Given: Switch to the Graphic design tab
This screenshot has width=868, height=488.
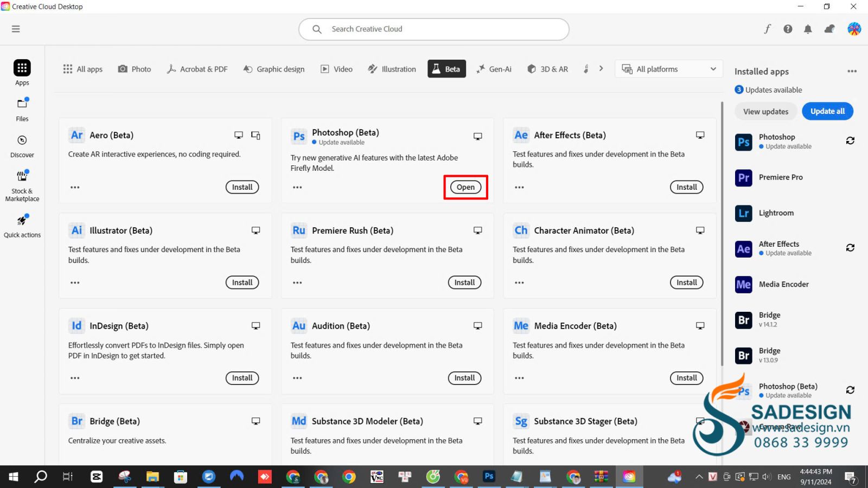Looking at the screenshot, I should point(274,69).
